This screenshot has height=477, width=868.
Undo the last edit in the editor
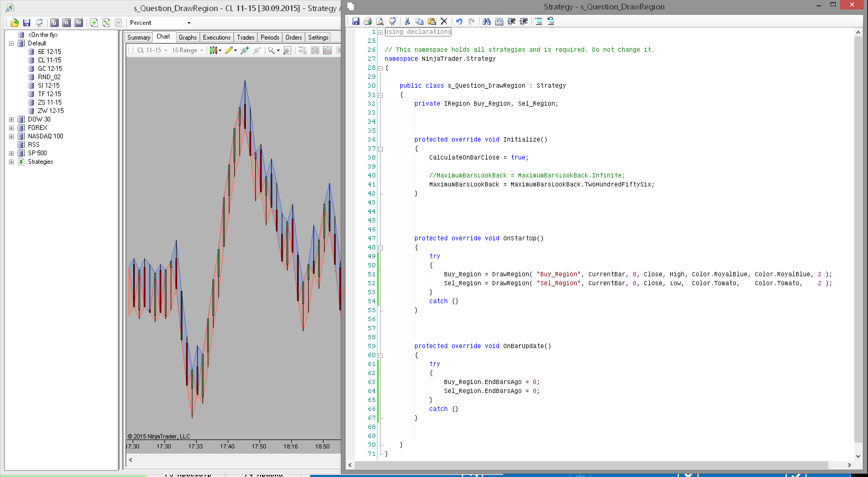pyautogui.click(x=459, y=21)
